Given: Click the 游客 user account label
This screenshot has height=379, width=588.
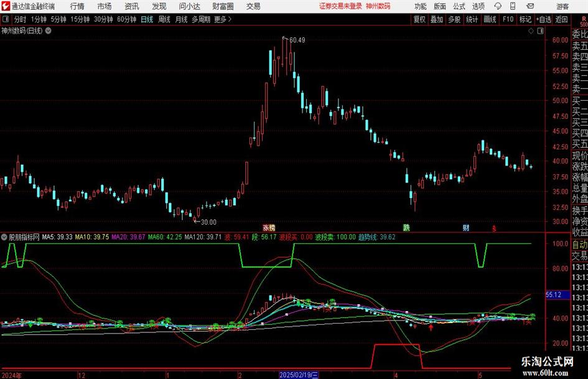Looking at the screenshot, I should pyautogui.click(x=562, y=6).
